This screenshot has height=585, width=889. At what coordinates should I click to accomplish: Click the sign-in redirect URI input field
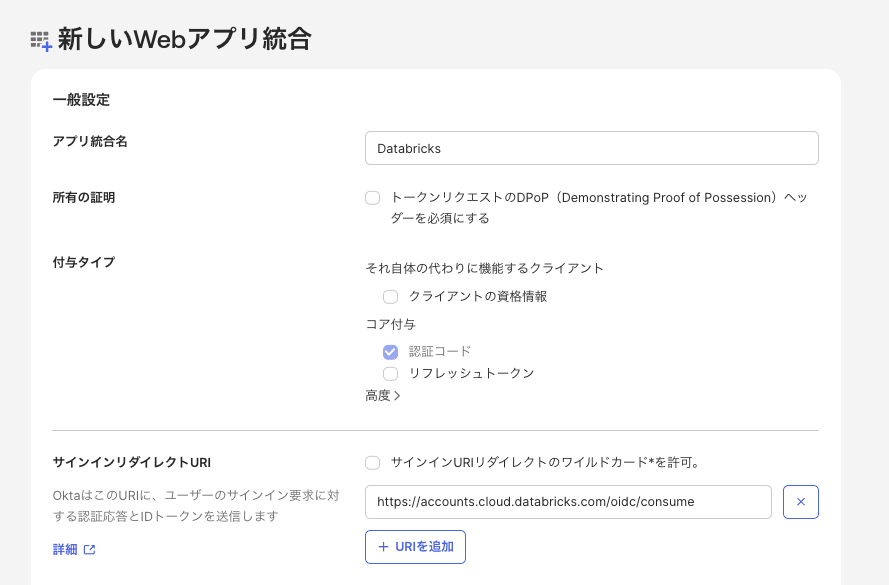(568, 502)
